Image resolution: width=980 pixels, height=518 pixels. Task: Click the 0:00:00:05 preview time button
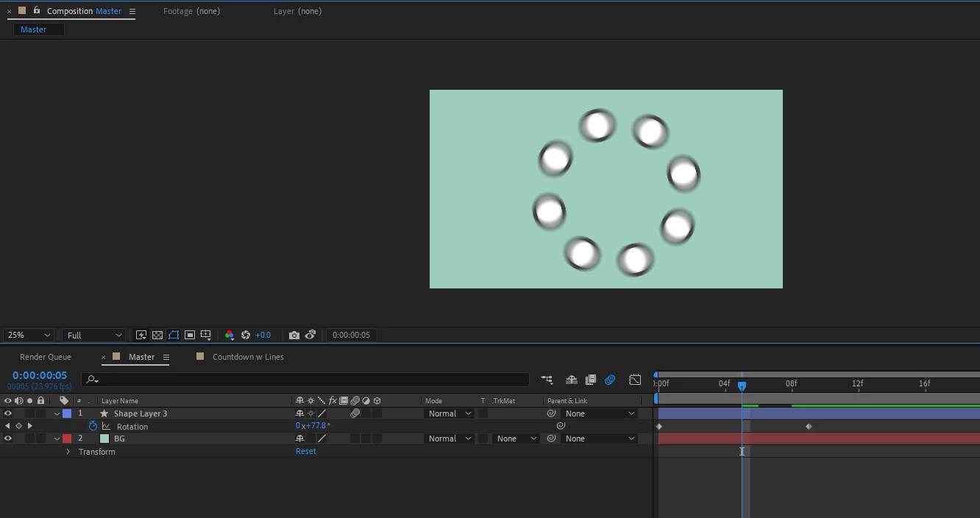pos(351,335)
